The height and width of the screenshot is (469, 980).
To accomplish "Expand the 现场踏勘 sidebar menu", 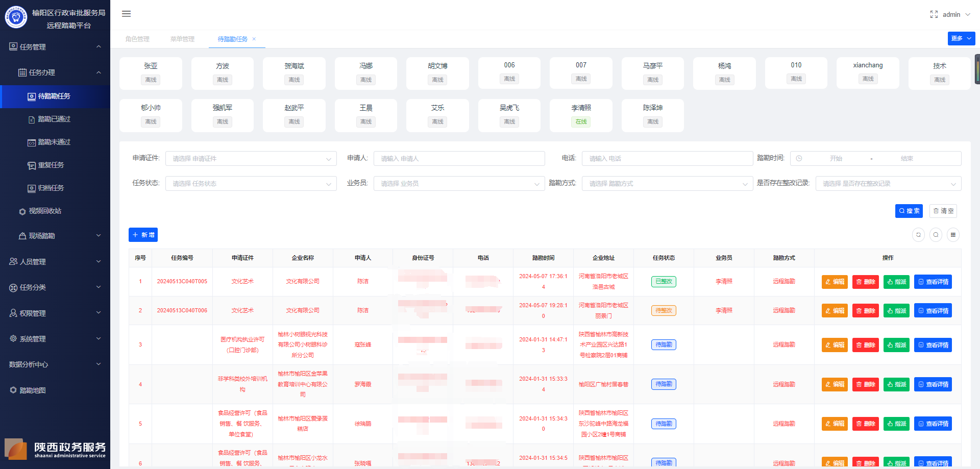I will [55, 236].
